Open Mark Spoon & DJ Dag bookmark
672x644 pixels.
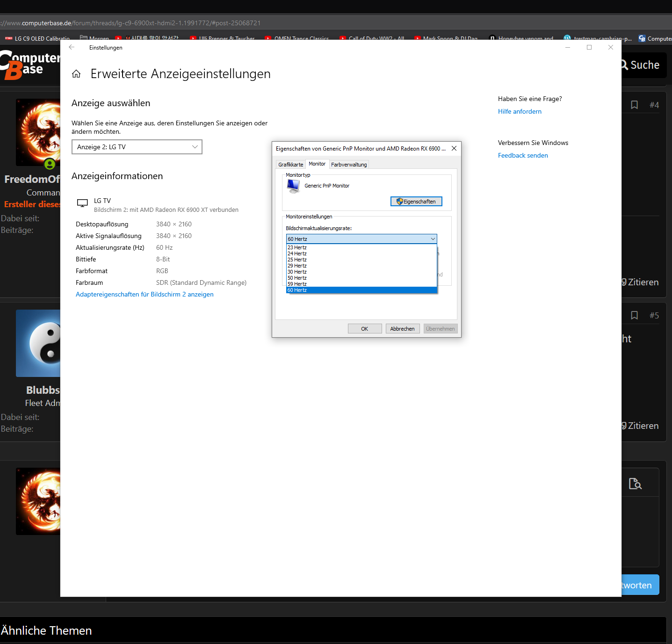coord(446,38)
